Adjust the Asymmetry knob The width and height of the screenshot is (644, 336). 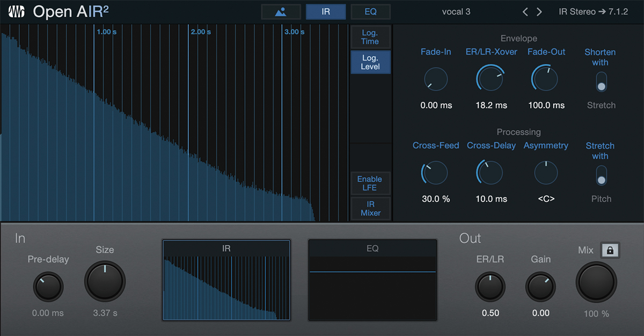point(546,173)
